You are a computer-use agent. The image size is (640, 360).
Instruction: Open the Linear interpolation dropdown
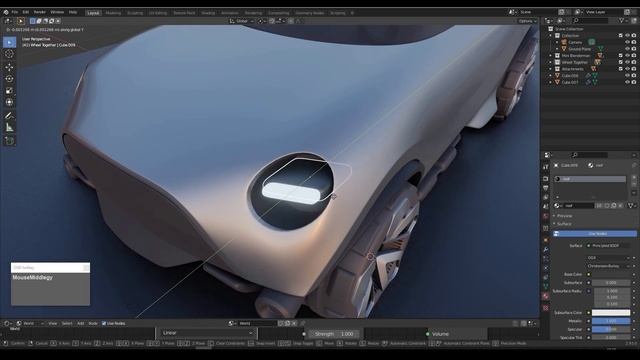pyautogui.click(x=207, y=333)
